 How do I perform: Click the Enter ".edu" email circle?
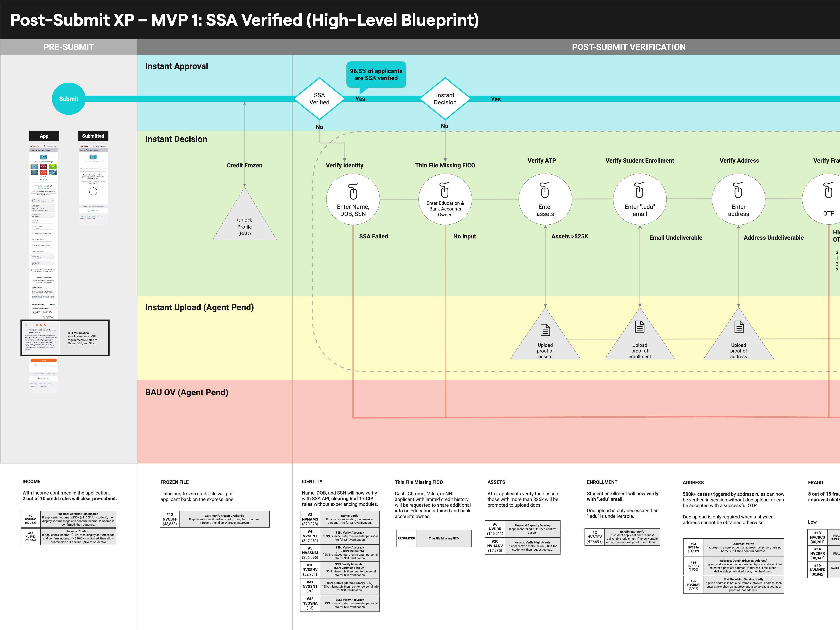tap(640, 200)
